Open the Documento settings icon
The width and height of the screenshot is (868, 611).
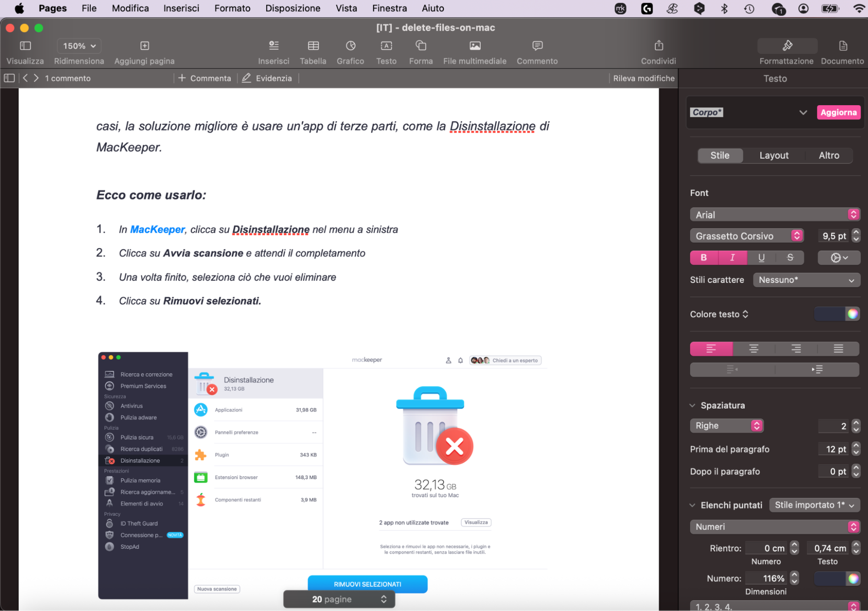coord(842,46)
